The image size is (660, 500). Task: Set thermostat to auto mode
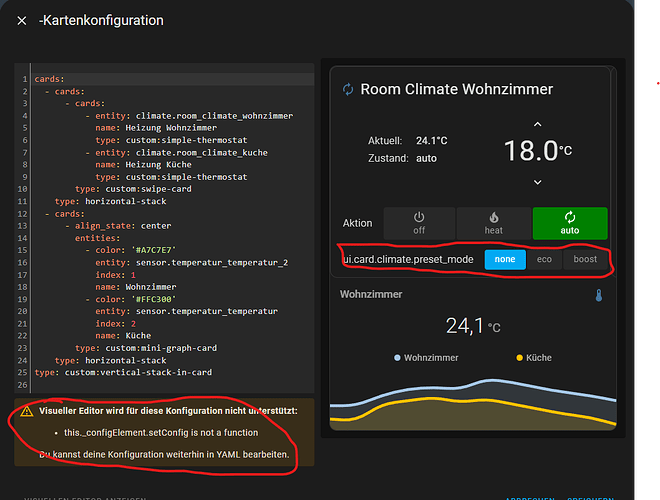coord(569,223)
